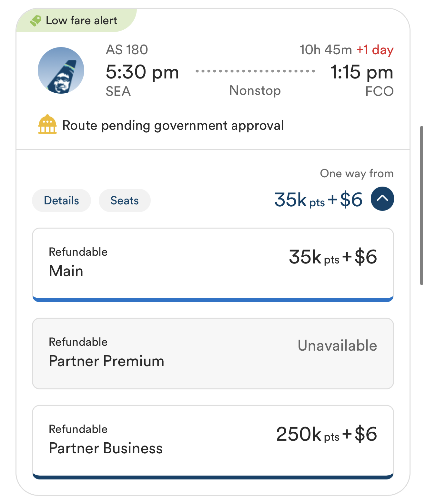The height and width of the screenshot is (504, 426).
Task: Choose the Partner Business fare
Action: [x=213, y=441]
